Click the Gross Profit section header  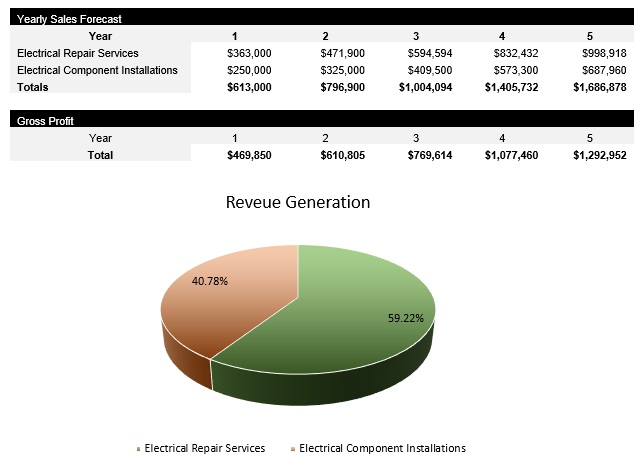pos(320,120)
